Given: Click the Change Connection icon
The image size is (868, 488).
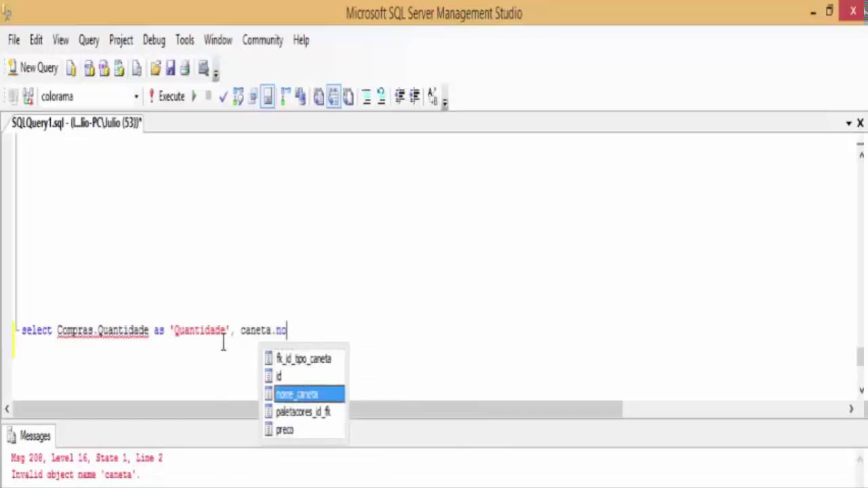Looking at the screenshot, I should 28,96.
